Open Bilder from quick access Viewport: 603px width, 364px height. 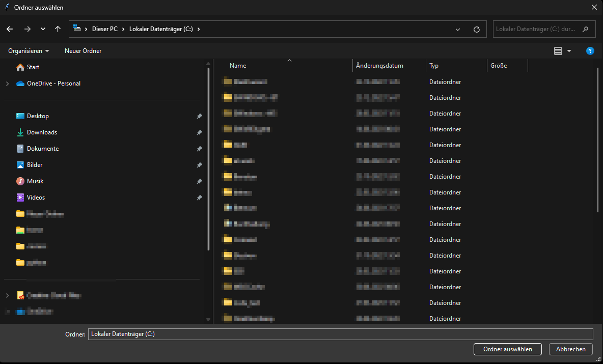tap(35, 165)
